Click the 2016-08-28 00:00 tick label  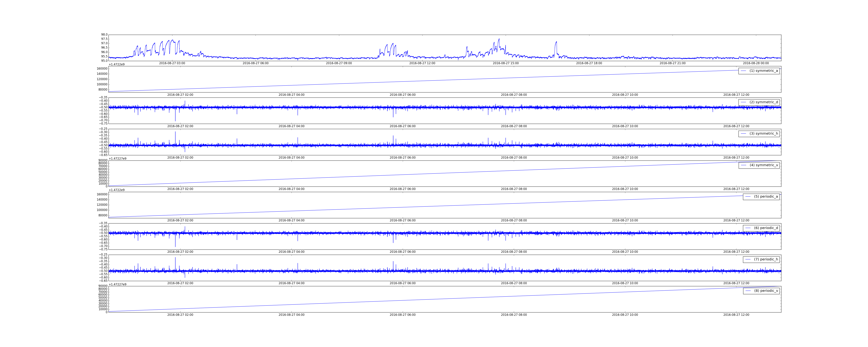(756, 63)
